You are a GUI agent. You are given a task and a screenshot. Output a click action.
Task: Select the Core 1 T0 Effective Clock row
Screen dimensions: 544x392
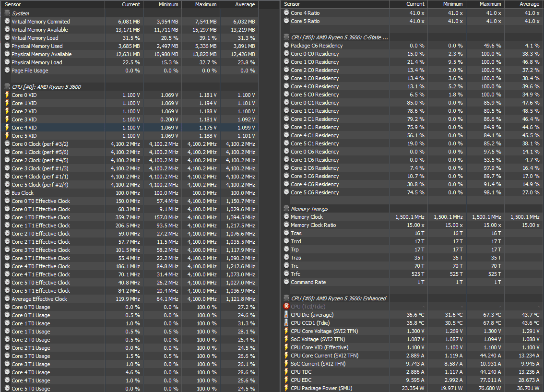click(130, 217)
